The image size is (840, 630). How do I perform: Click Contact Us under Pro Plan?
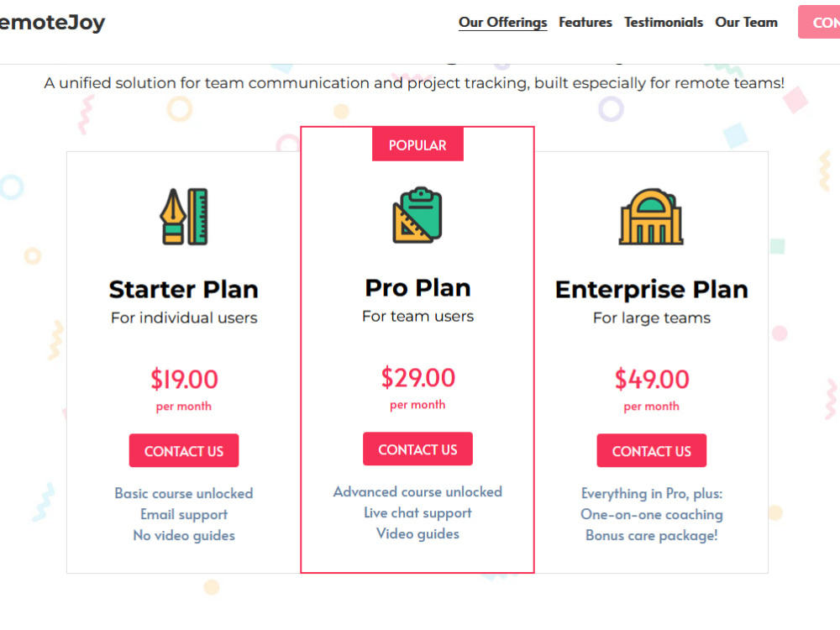(x=417, y=449)
